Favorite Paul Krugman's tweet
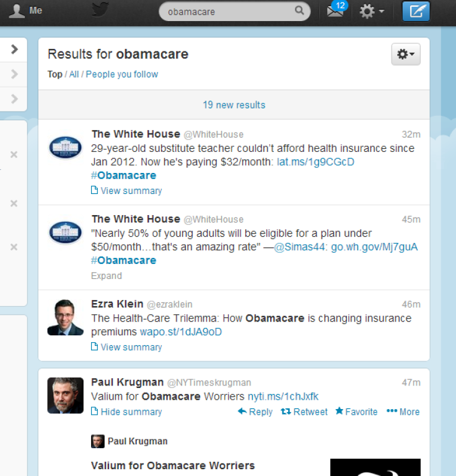Screen dimensions: 456x476 356,412
